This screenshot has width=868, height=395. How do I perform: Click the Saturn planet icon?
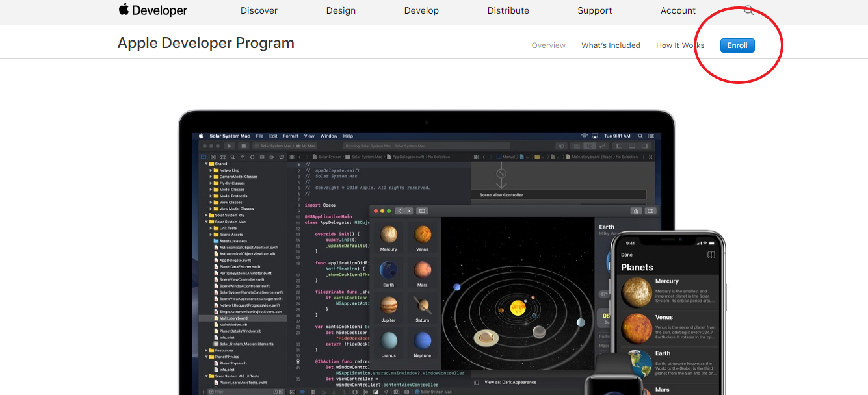(x=423, y=305)
